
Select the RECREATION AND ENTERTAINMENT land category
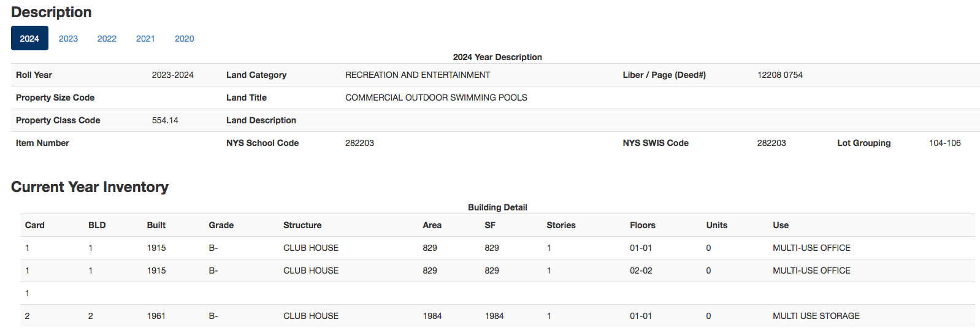click(x=418, y=75)
